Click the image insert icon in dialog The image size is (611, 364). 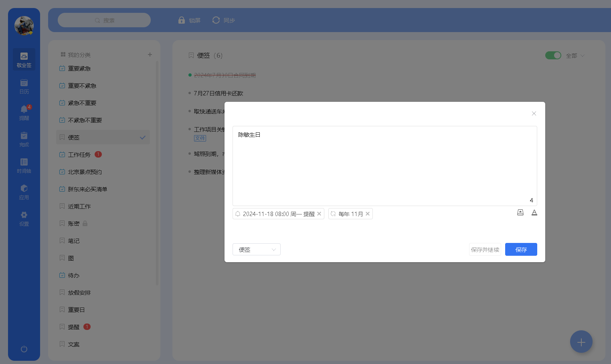520,212
